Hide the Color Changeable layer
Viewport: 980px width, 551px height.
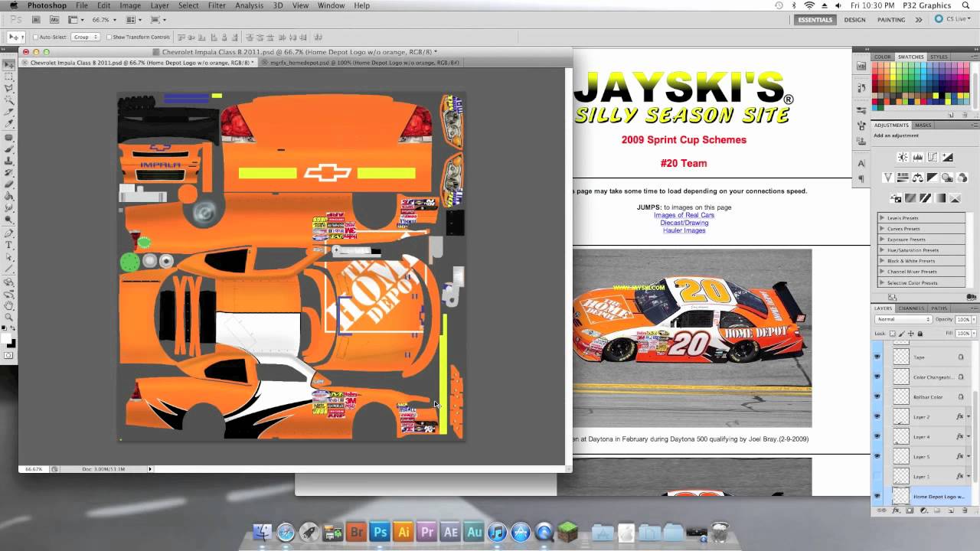point(877,377)
